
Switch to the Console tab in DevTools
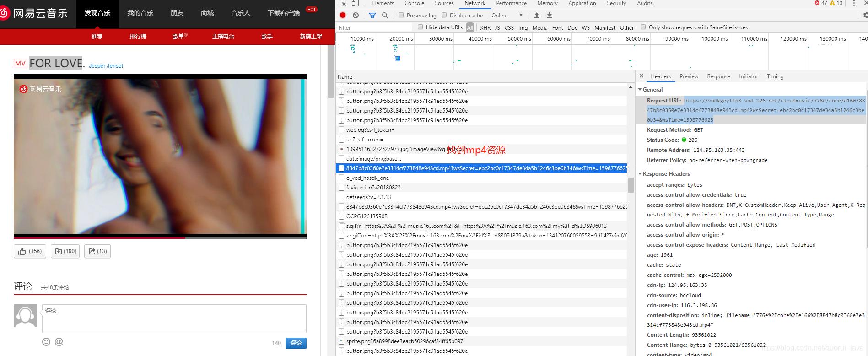point(414,3)
